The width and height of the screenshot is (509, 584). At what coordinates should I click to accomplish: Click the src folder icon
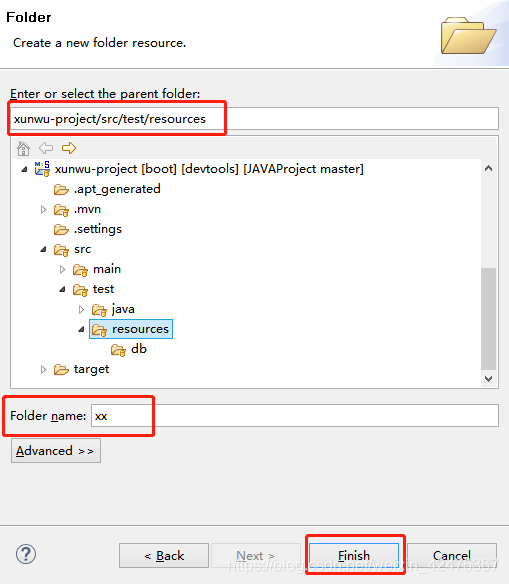pos(61,250)
